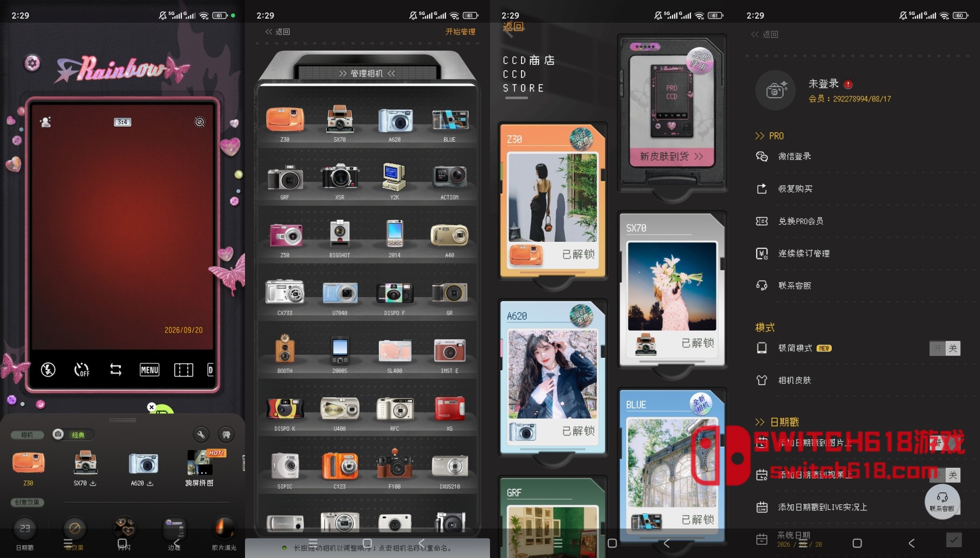Toggle the flash-off icon below the viewfinder
Image resolution: width=980 pixels, height=558 pixels.
(x=48, y=369)
